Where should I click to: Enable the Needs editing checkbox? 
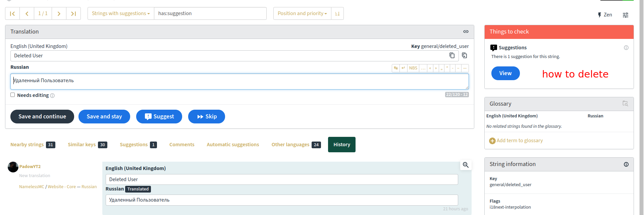[x=13, y=95]
